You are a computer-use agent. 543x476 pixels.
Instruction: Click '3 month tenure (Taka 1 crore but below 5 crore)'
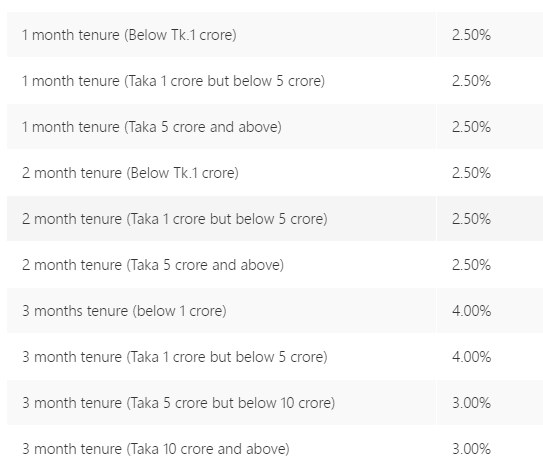pyautogui.click(x=175, y=357)
